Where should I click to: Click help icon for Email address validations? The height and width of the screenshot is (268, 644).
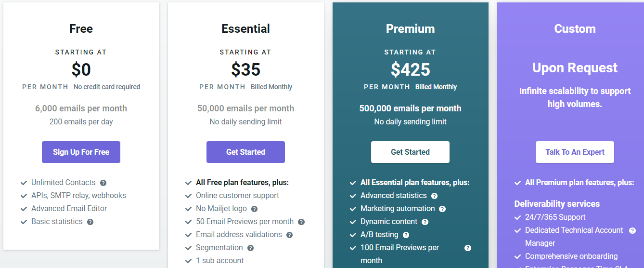(x=289, y=235)
